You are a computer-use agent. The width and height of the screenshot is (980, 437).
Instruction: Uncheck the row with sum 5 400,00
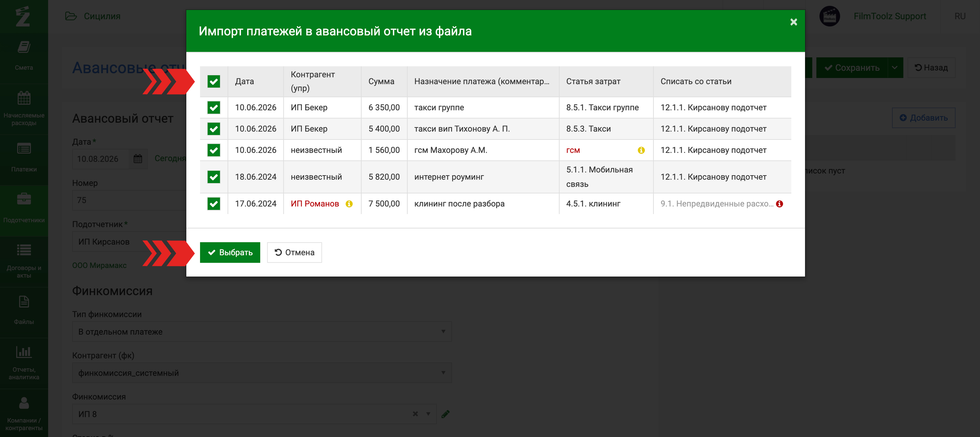click(213, 129)
